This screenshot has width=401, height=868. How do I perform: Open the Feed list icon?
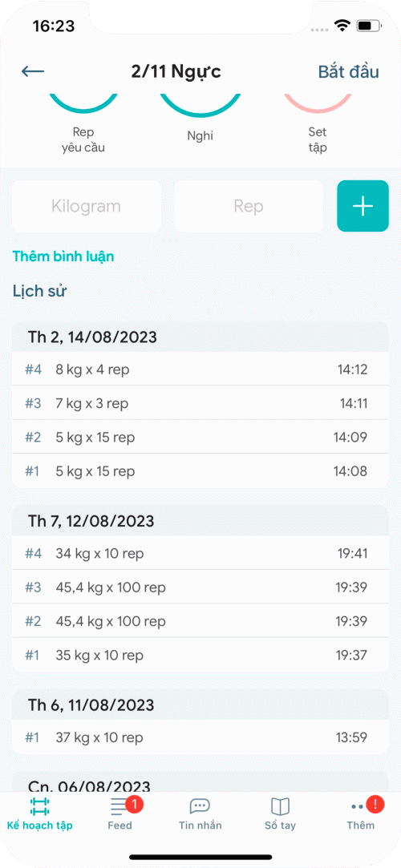tap(119, 807)
